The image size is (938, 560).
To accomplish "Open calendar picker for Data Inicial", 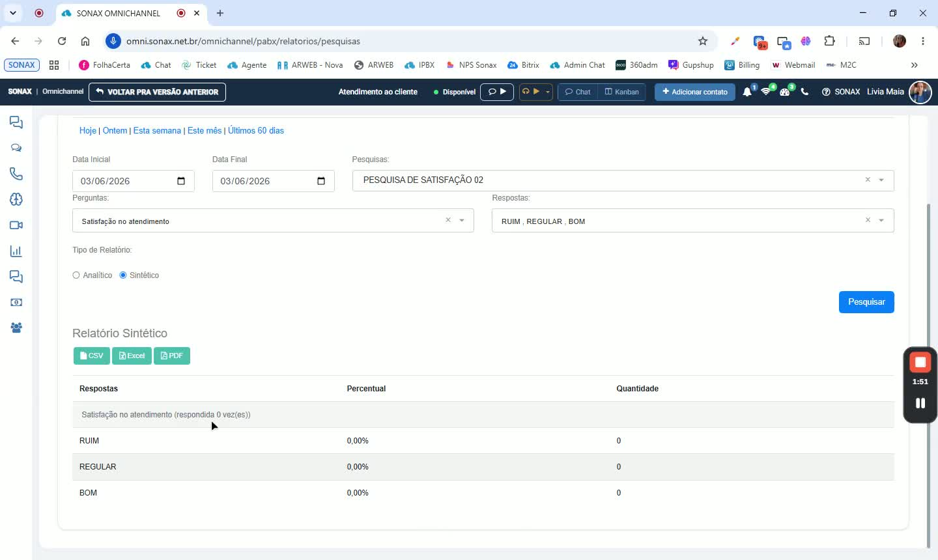I will click(x=181, y=181).
